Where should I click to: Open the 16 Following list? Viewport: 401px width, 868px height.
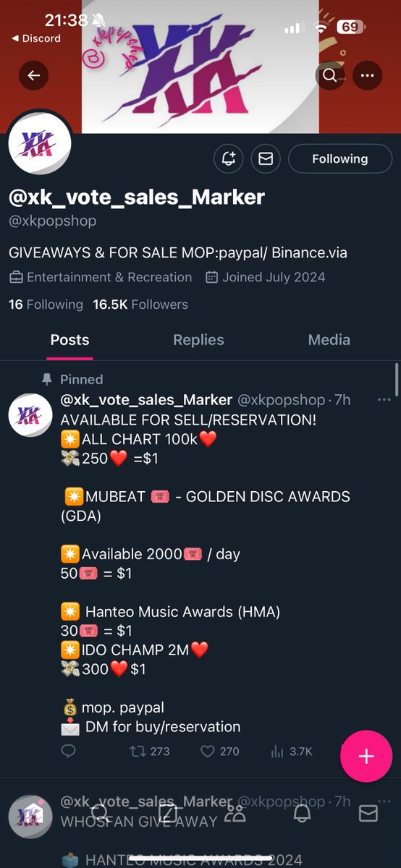click(x=46, y=305)
